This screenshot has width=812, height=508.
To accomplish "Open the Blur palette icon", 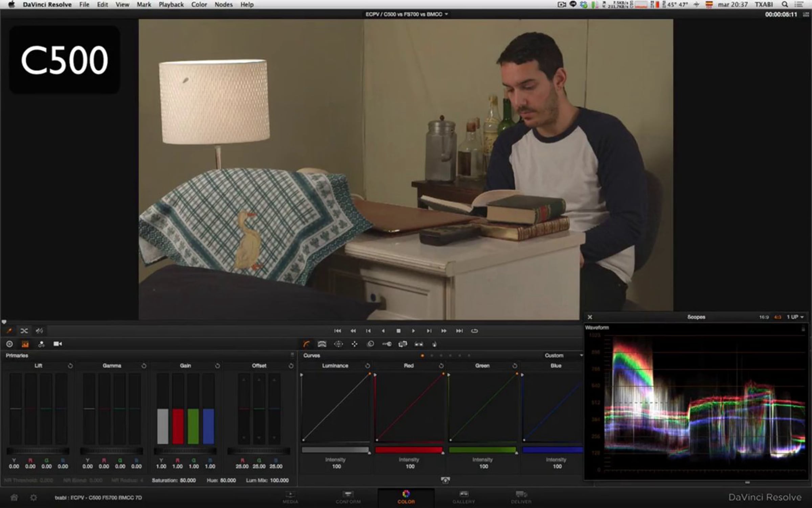I will point(370,344).
